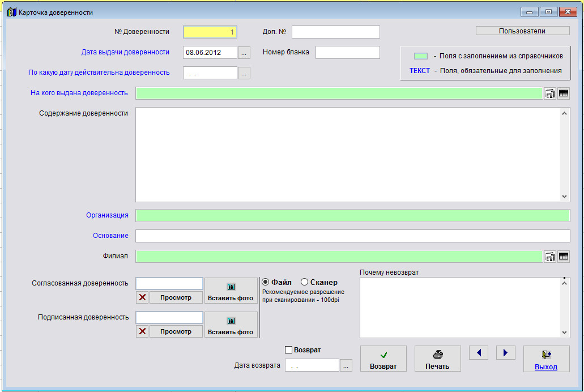Open date picker for Дата возврата
584x392 pixels.
(346, 365)
